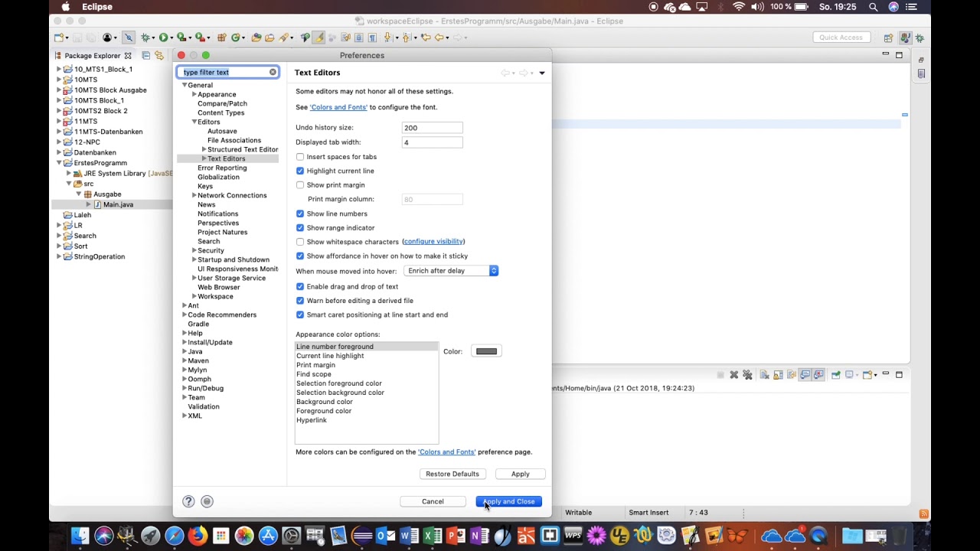
Task: Click the Next Annotation arrow icon
Action: (x=388, y=37)
